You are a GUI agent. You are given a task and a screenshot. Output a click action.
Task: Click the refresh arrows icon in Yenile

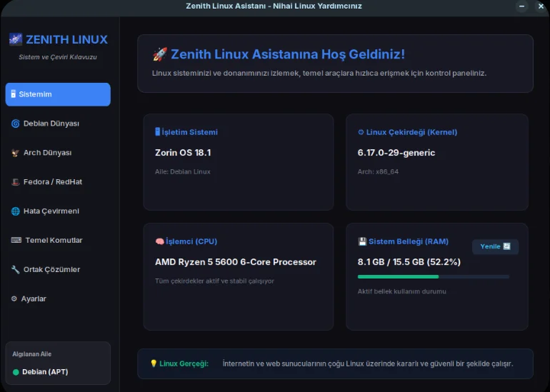[507, 246]
